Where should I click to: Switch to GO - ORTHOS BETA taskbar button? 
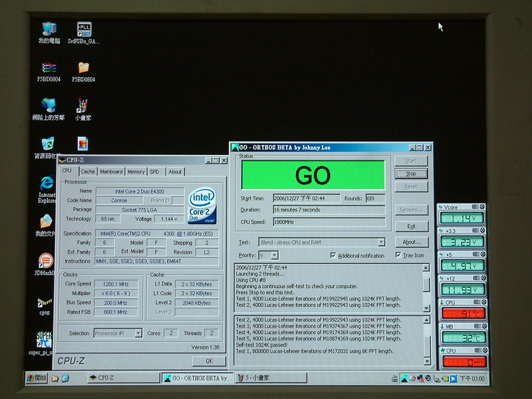pos(198,378)
